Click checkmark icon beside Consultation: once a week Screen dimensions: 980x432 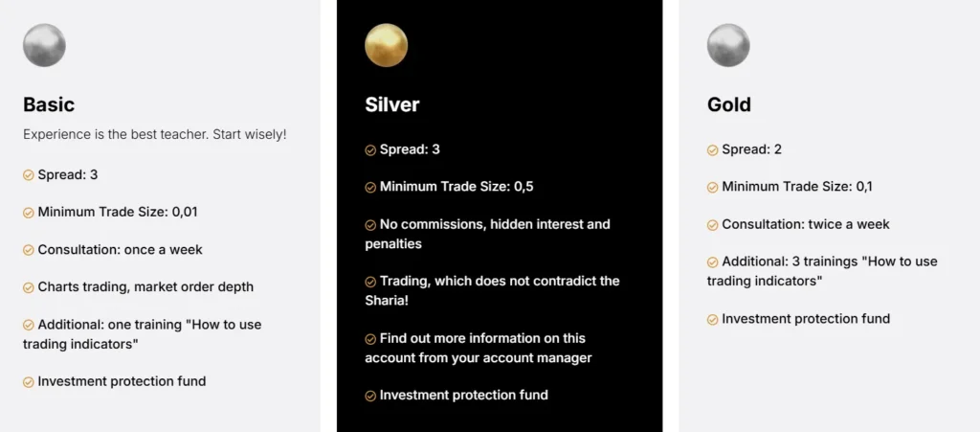click(29, 250)
